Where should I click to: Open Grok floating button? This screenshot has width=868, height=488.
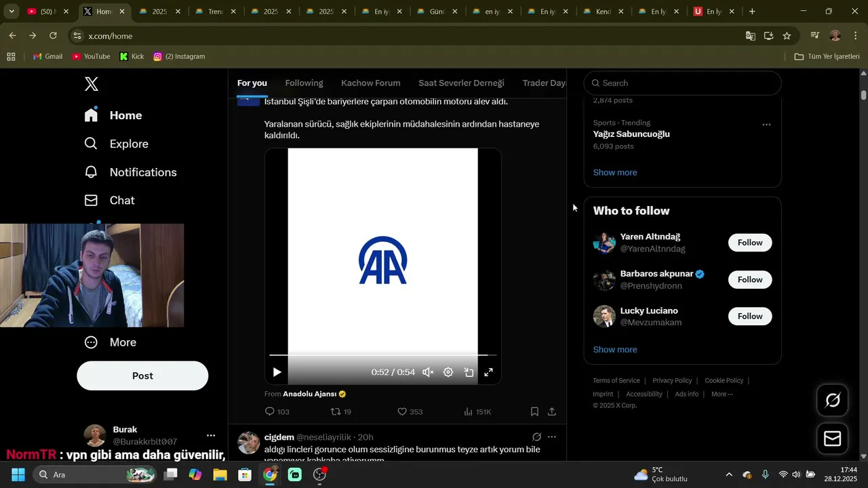(x=833, y=400)
